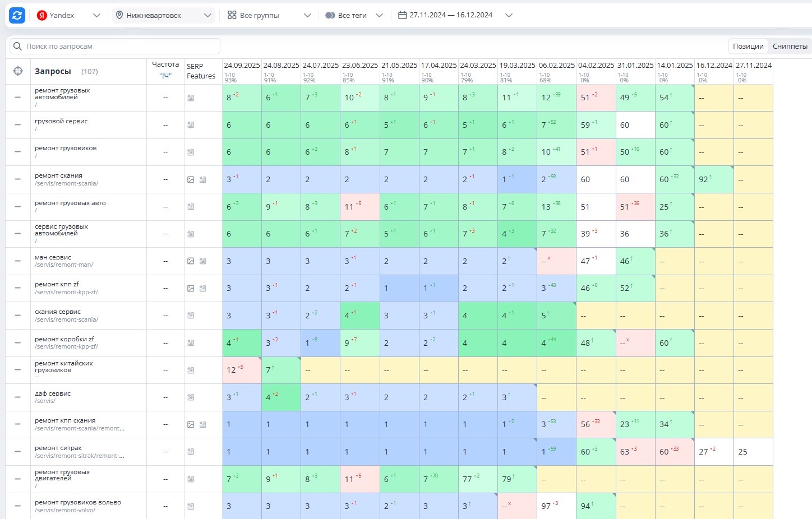Image resolution: width=812 pixels, height=519 pixels.
Task: Click the image SERP icon for ман сервис
Action: pyautogui.click(x=191, y=261)
